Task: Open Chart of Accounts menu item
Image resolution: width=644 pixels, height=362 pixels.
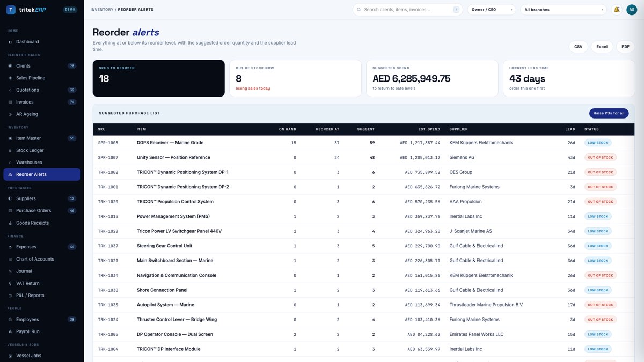Action: 42,259
